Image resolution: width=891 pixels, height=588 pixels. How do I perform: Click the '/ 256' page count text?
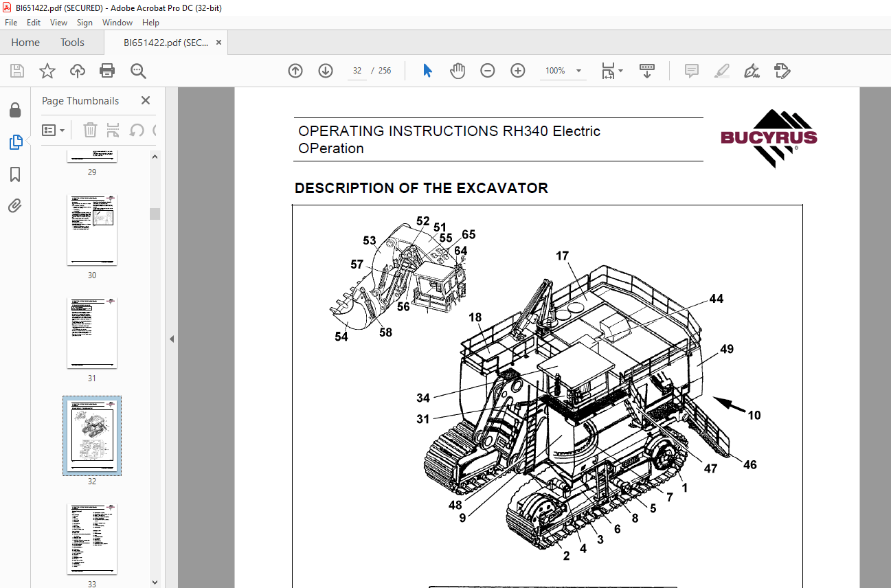(x=381, y=71)
